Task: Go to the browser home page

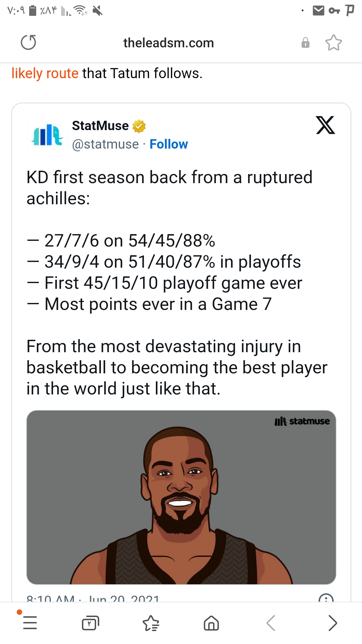Action: 211,623
